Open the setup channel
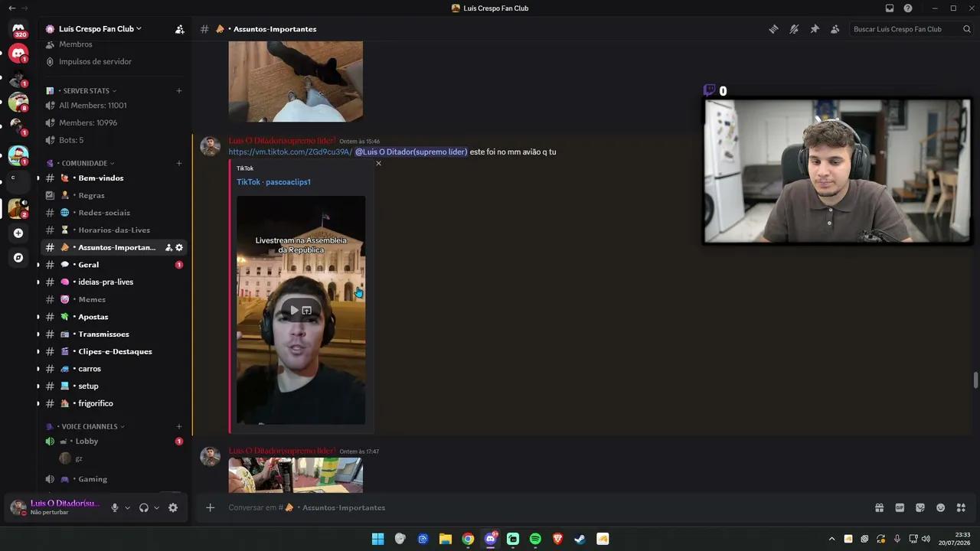The height and width of the screenshot is (551, 980). tap(113, 386)
